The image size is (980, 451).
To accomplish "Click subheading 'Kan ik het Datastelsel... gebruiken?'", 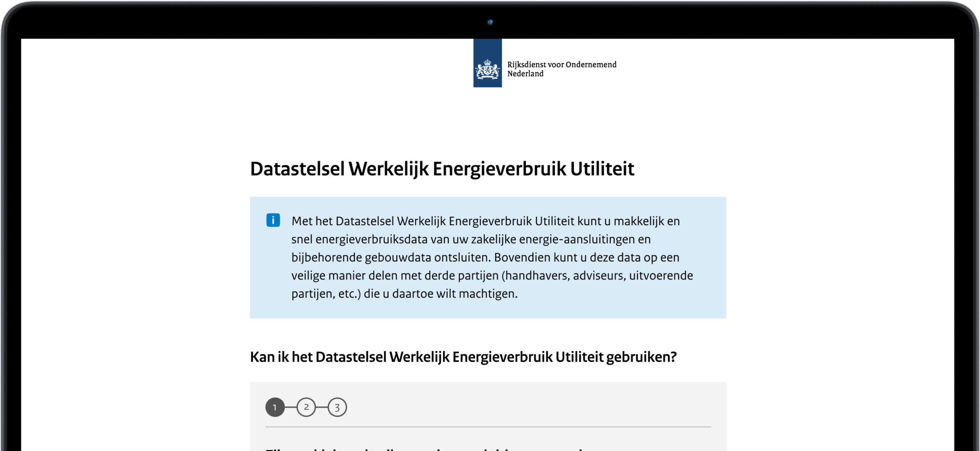I will (x=463, y=357).
